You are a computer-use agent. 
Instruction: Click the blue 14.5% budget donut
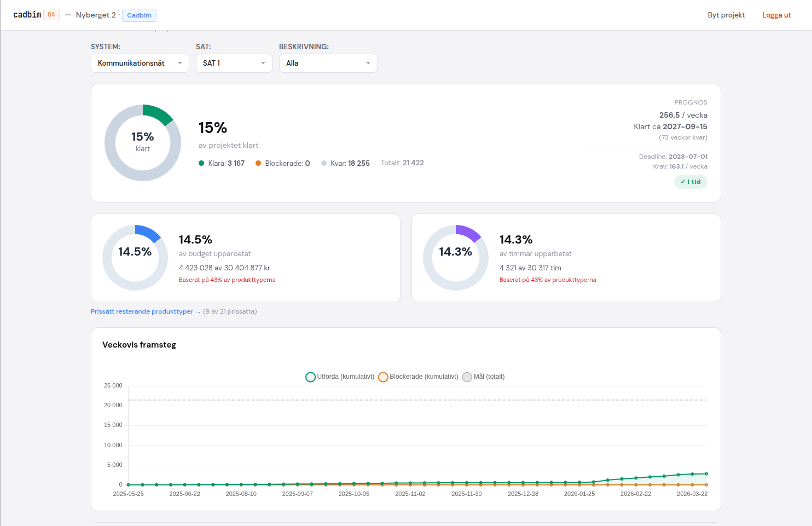click(135, 257)
